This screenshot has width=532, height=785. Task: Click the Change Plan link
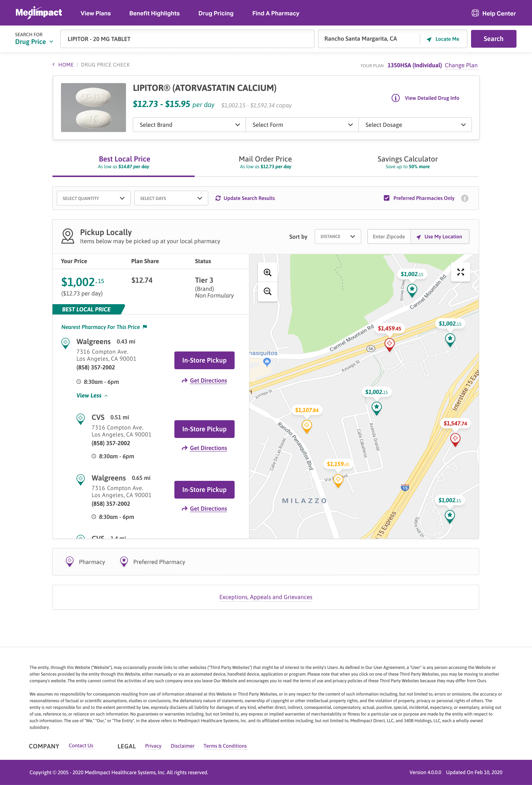[x=461, y=65]
